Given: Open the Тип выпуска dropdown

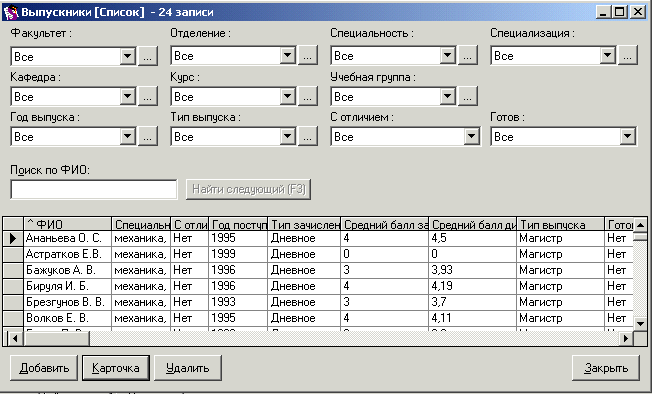Looking at the screenshot, I should point(288,136).
